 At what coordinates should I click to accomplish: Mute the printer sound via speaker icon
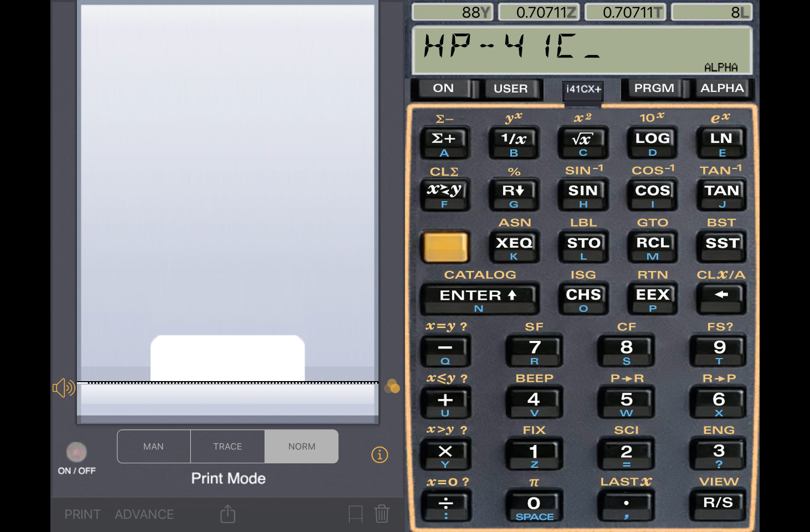point(63,387)
